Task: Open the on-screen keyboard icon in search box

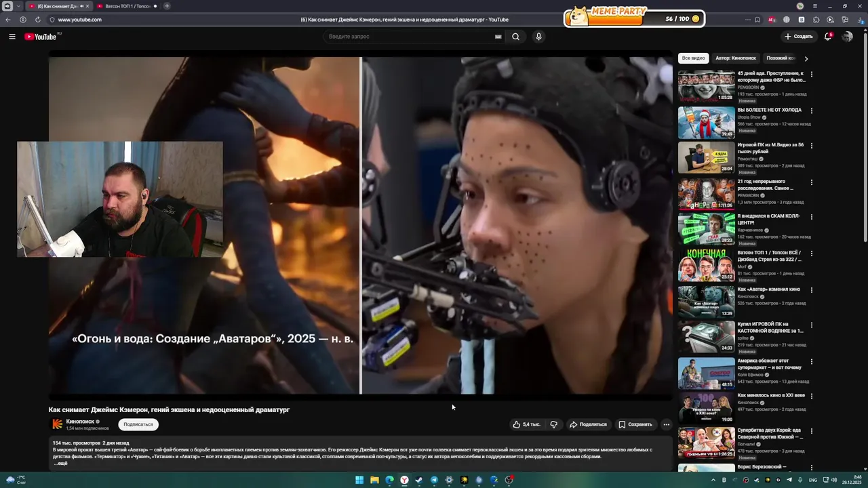Action: pyautogui.click(x=498, y=37)
